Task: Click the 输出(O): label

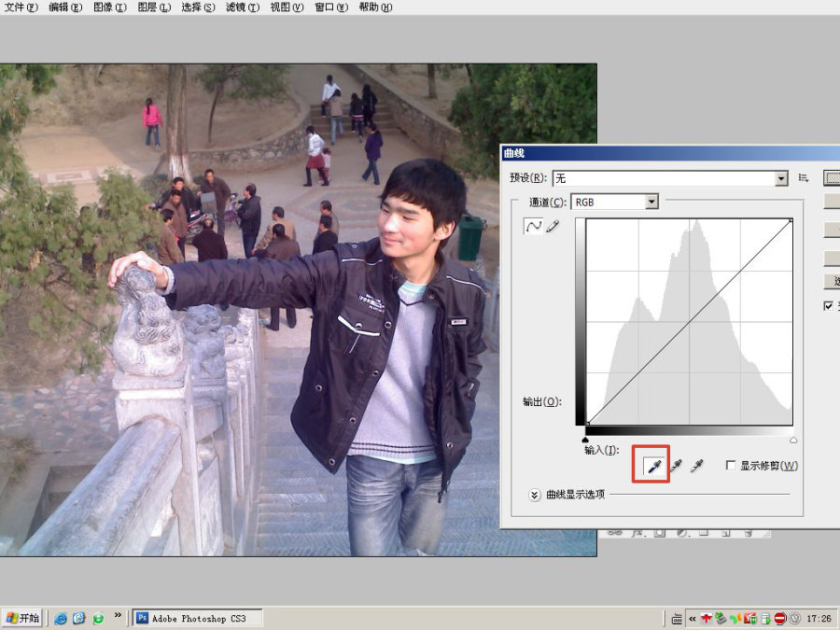Action: tap(542, 401)
